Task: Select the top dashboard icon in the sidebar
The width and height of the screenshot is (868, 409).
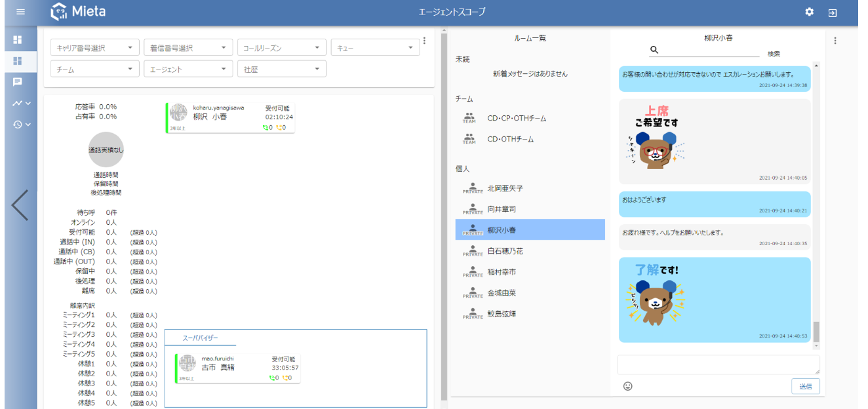Action: click(18, 40)
